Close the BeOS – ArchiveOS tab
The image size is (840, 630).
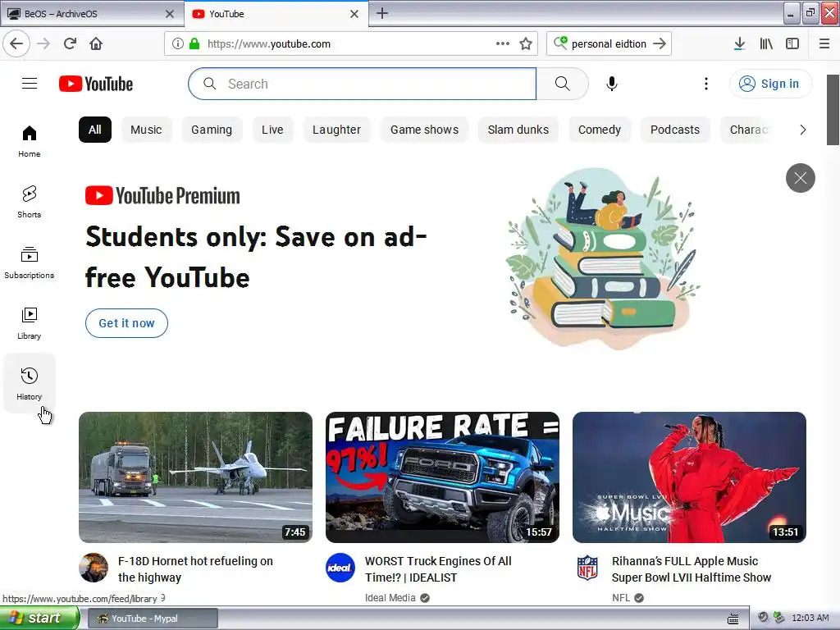click(x=170, y=14)
